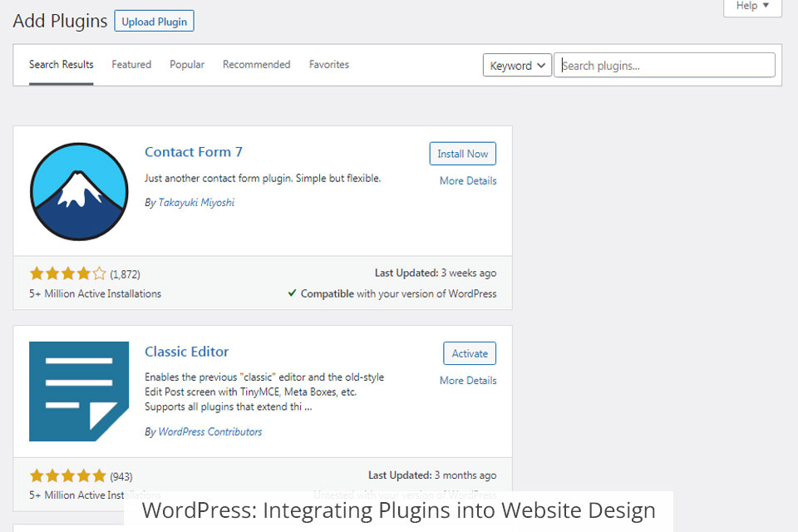
Task: Open the Popular plugins tab
Action: click(187, 65)
